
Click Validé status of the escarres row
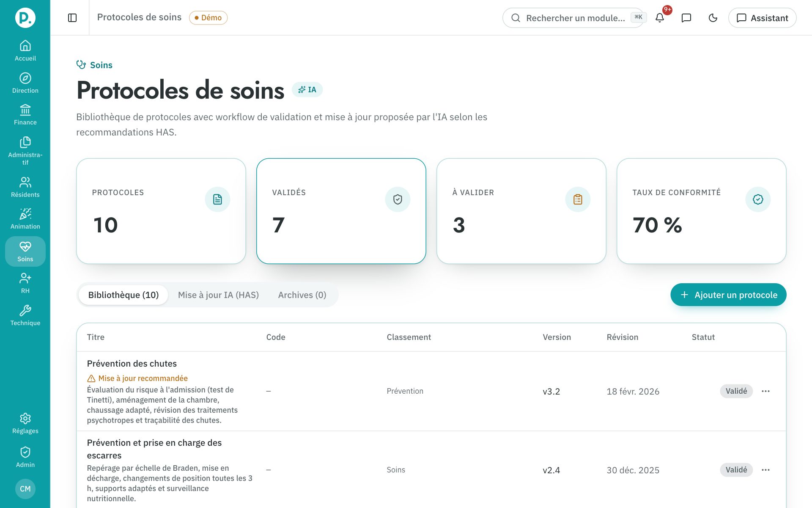point(736,470)
